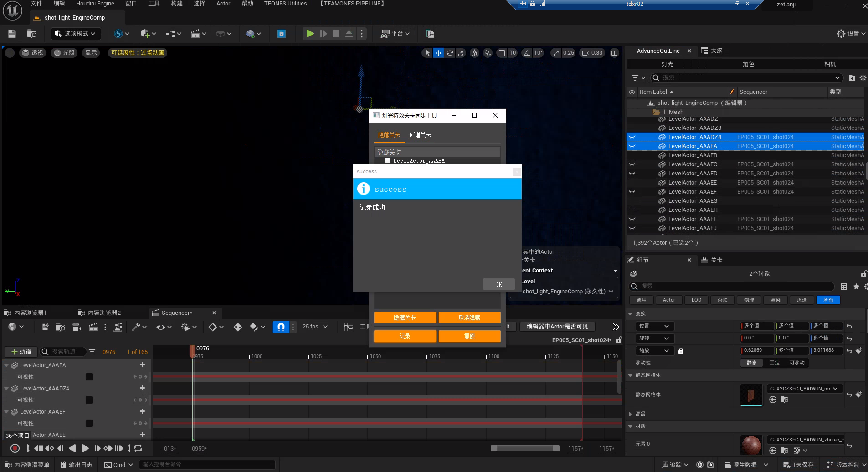Open the 选项模式 mode dropdown
Screen dimensions: 868x472
[76, 34]
